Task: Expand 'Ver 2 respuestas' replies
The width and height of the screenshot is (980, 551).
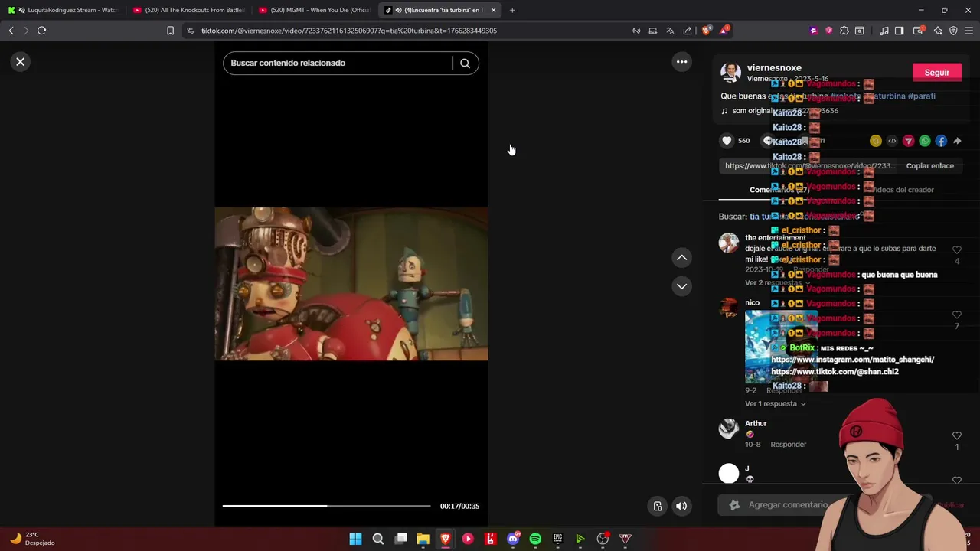Action: point(777,283)
